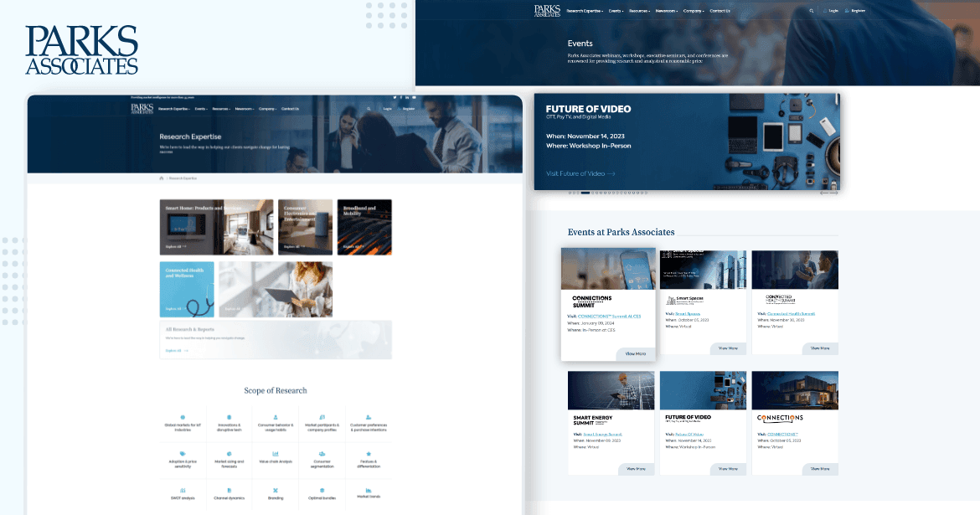The height and width of the screenshot is (515, 980).
Task: Click search icon on Research Expertise page
Action: point(369,109)
